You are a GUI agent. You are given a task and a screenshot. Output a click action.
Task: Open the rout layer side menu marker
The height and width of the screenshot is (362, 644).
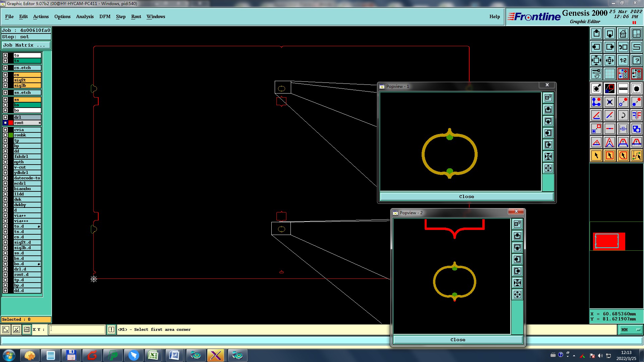[40, 123]
